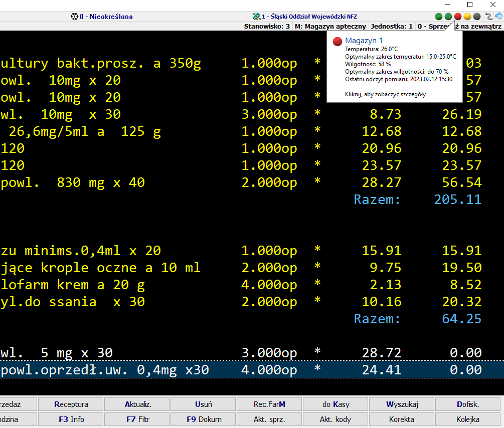This screenshot has width=504, height=428.
Task: Click 'M: Magazyn apteczny' in the status bar
Action: tap(330, 27)
